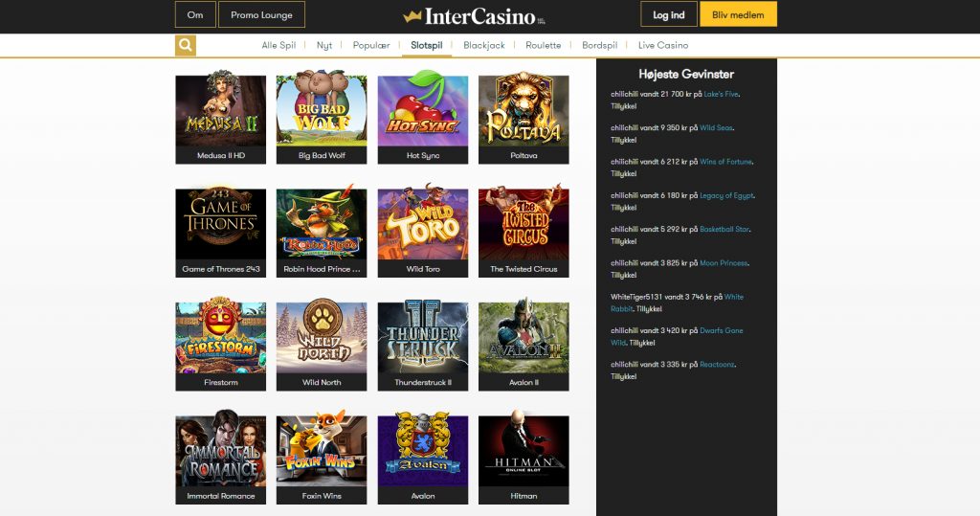Click the Højeste Gevinster heading

coord(686,74)
